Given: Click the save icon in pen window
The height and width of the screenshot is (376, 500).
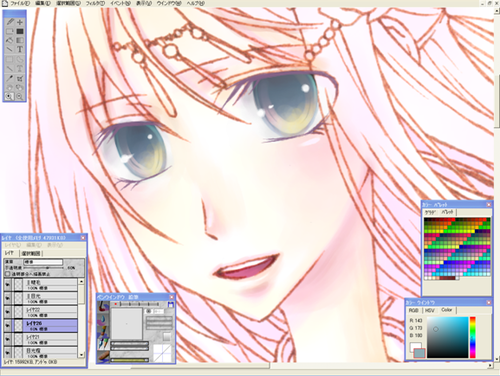Looking at the screenshot, I should pyautogui.click(x=171, y=304).
